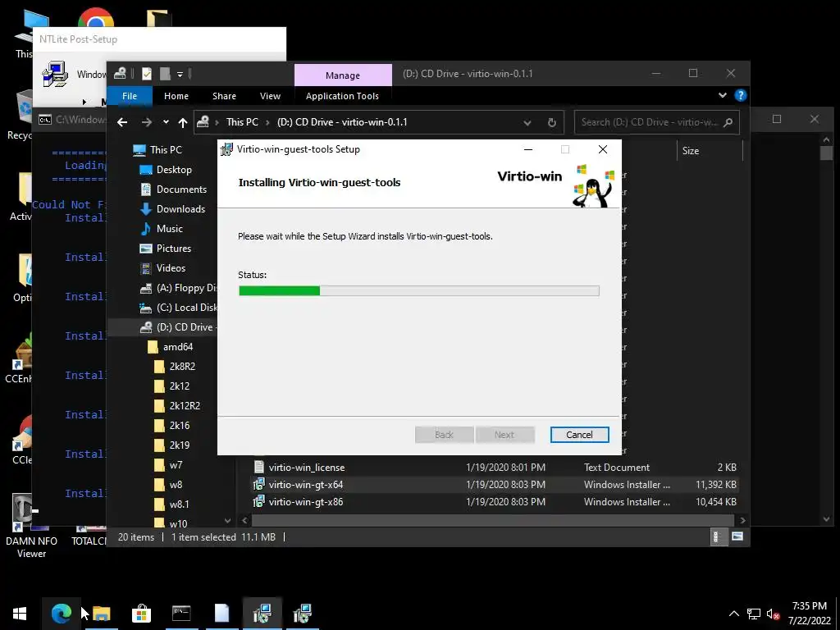Viewport: 840px width, 630px height.
Task: Open Desktop in the navigation pane
Action: click(x=174, y=170)
